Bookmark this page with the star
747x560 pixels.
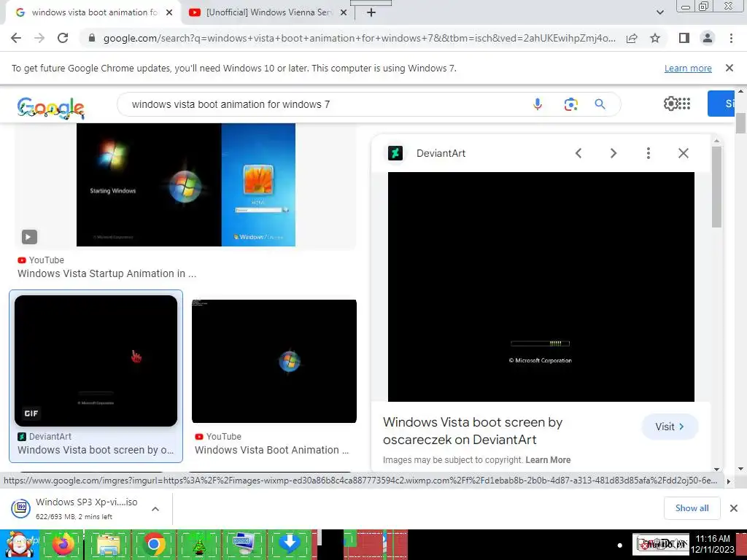(x=655, y=38)
